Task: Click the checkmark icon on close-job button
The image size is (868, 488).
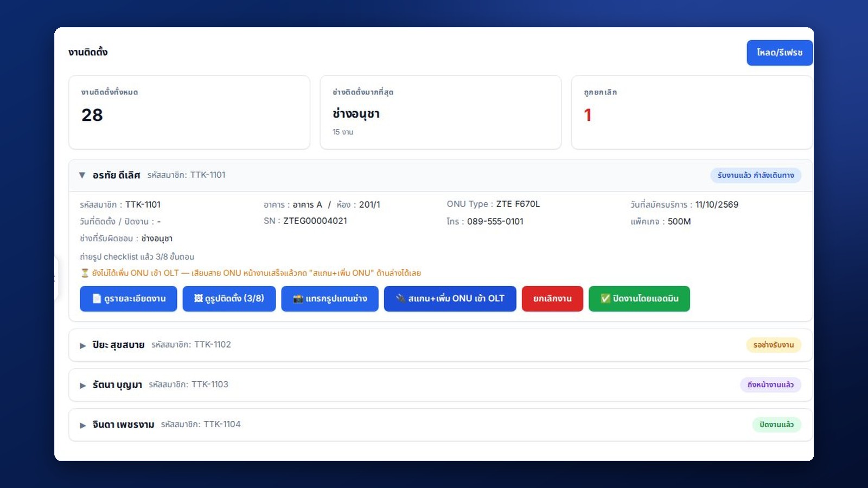Action: [605, 299]
